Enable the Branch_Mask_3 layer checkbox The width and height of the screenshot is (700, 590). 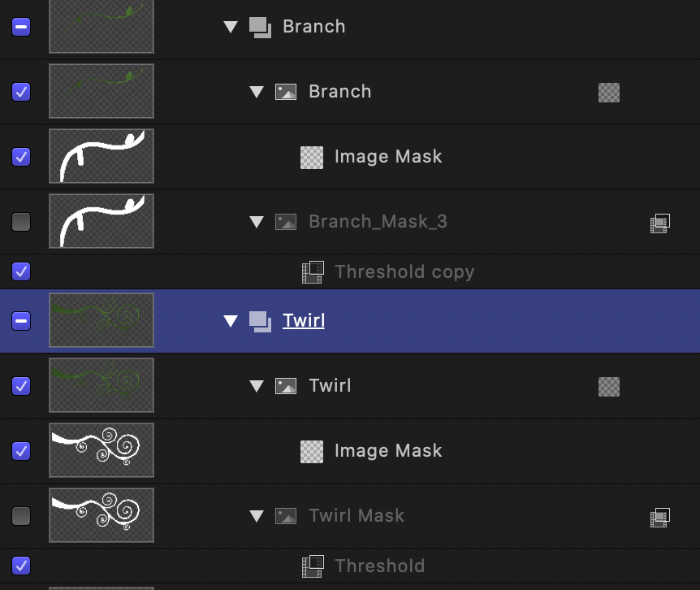(x=21, y=222)
